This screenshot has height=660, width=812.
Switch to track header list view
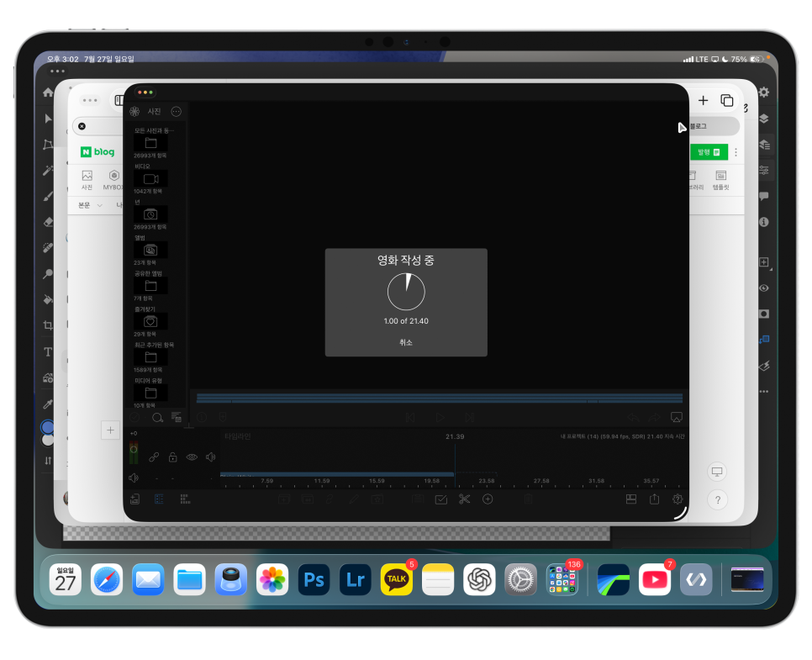pos(159,499)
